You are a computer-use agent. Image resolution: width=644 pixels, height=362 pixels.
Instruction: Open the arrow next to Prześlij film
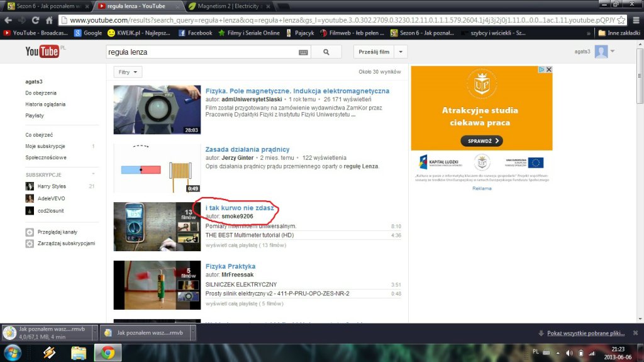click(401, 52)
